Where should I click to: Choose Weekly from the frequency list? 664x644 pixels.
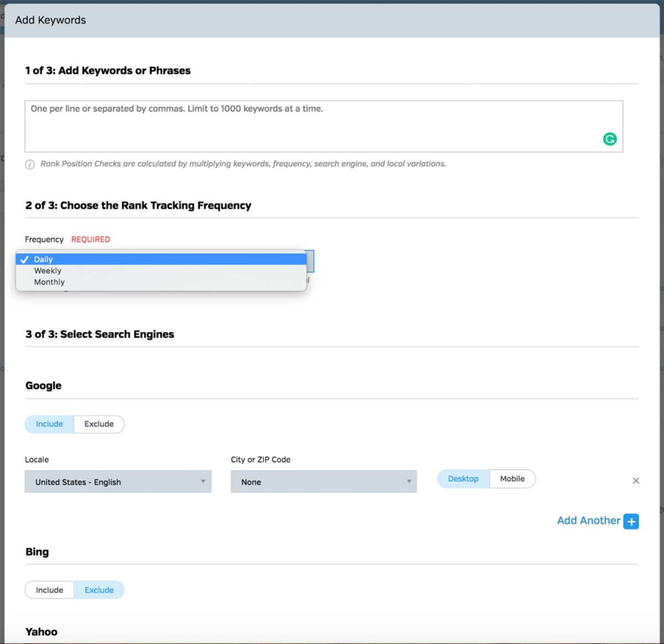48,271
